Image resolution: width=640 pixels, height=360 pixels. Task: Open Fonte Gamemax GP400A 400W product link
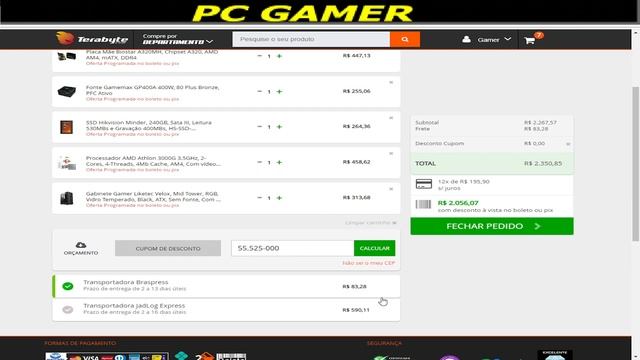pos(152,90)
